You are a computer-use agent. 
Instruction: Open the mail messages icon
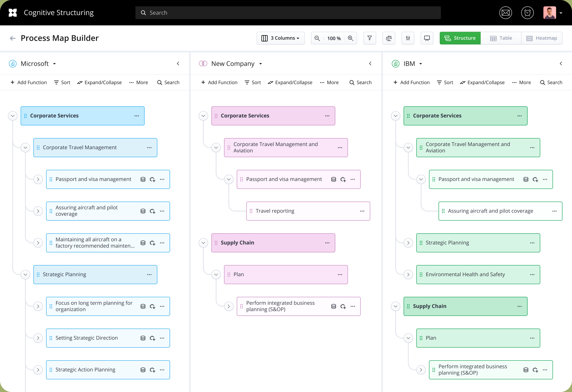tap(506, 13)
